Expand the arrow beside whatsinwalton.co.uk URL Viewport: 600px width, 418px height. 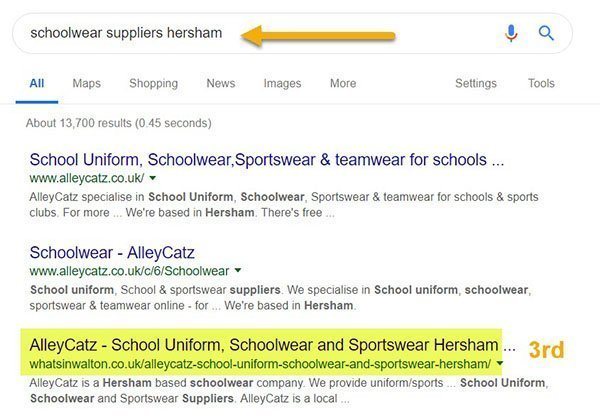coord(499,363)
